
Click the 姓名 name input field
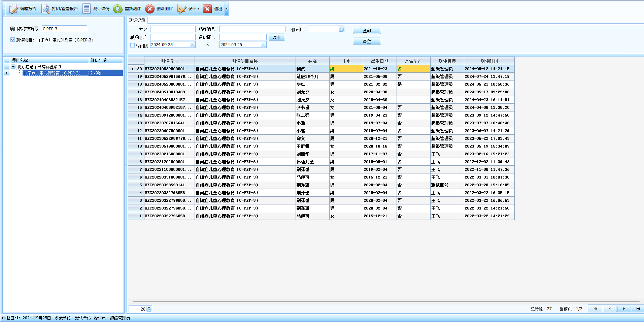(x=173, y=29)
